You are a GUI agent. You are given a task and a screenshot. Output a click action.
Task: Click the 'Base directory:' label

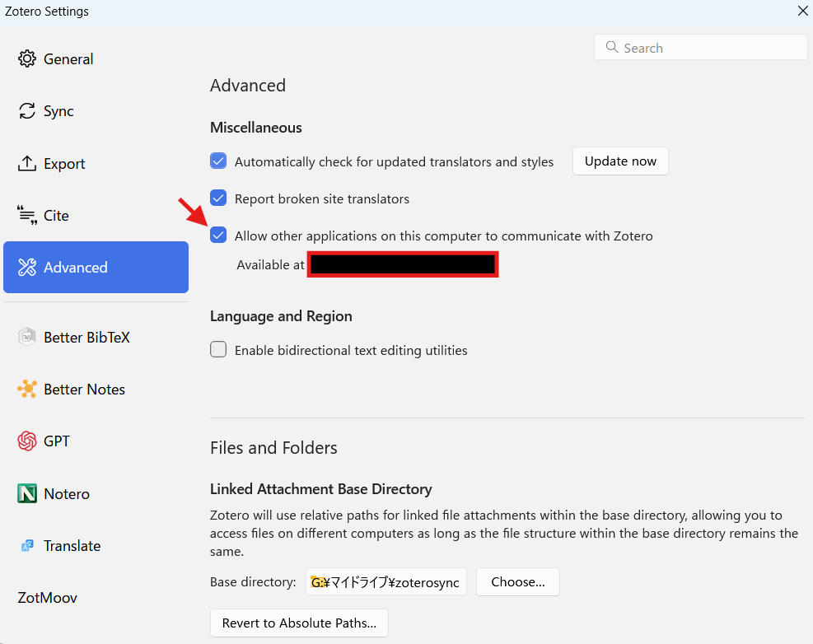[253, 581]
